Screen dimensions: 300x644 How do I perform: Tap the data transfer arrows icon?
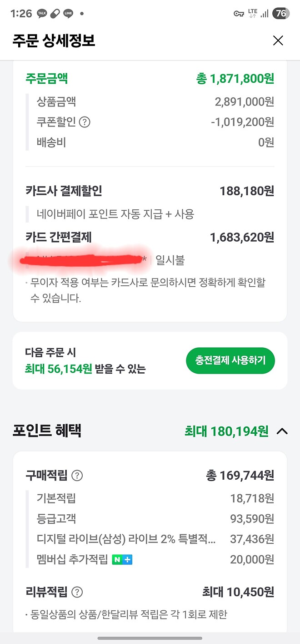tap(253, 15)
